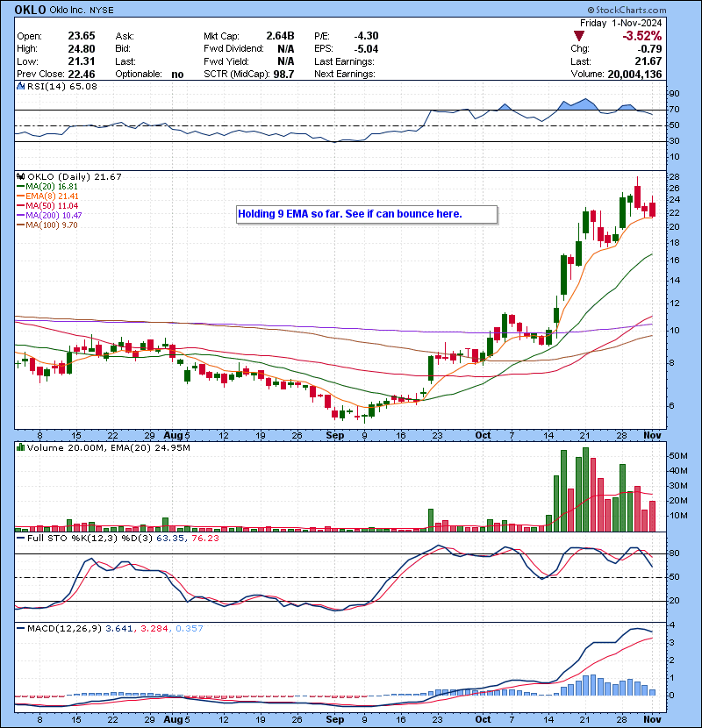Select the EMA(8) 21.41 legend entry
This screenshot has width=702, height=728.
tap(48, 196)
